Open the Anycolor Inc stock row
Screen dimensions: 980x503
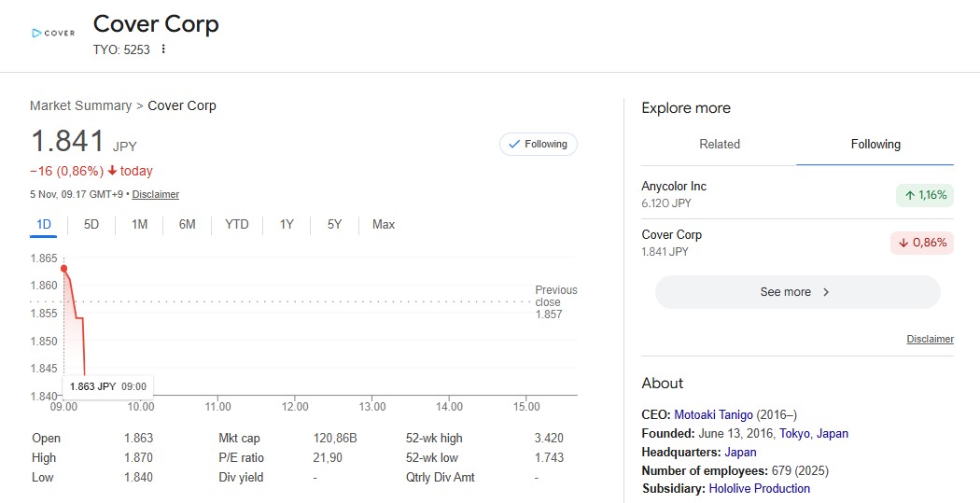click(797, 194)
